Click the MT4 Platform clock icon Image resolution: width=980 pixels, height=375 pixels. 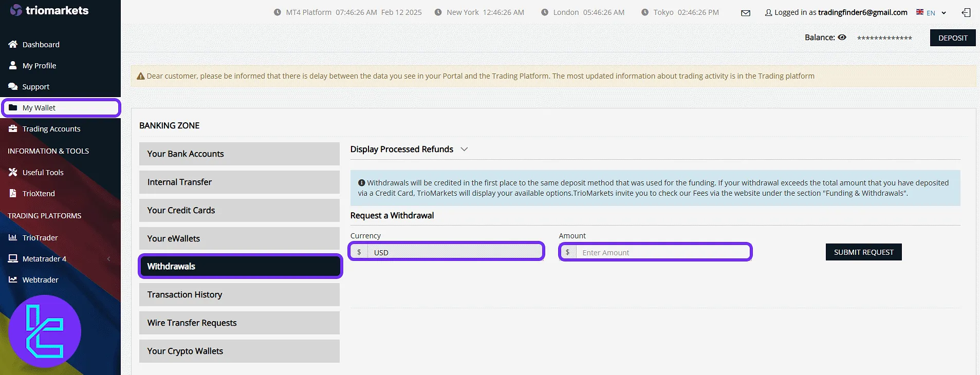point(278,12)
